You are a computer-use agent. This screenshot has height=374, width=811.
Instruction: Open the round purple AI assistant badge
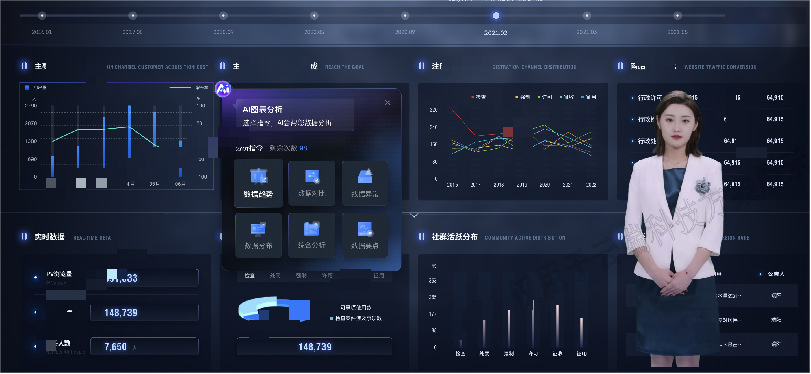pyautogui.click(x=223, y=89)
